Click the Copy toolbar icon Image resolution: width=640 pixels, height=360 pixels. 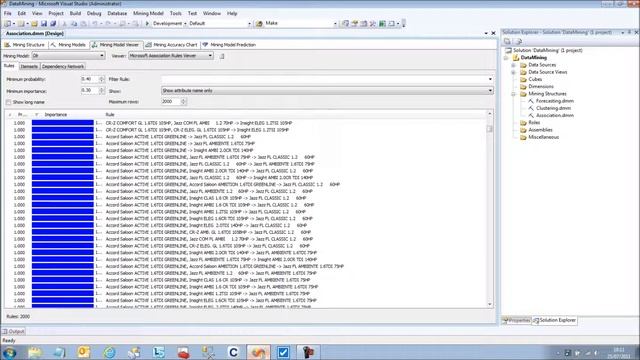74,24
